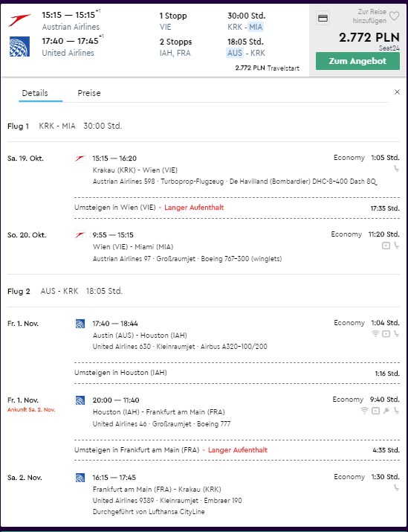Click the Zur Reise hinzufügen link
This screenshot has width=408, height=532.
369,16
